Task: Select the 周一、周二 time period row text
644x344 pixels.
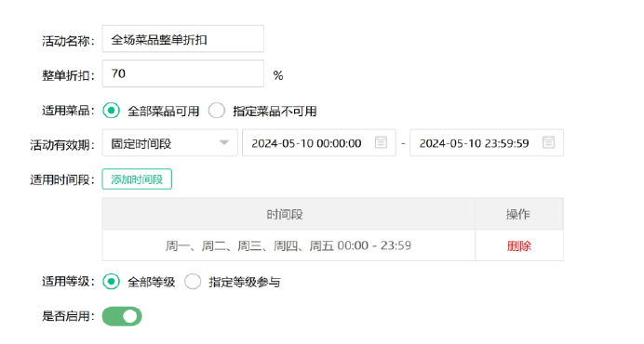Action: (288, 245)
